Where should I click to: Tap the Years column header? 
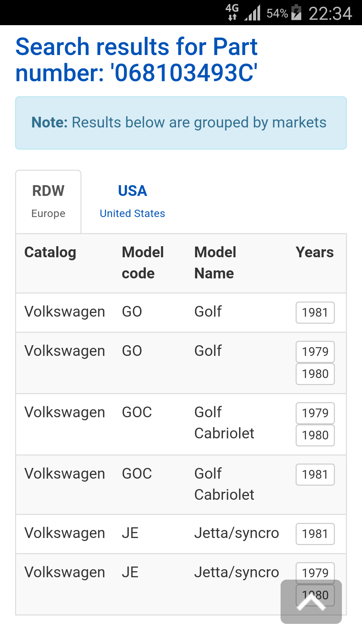click(x=314, y=252)
